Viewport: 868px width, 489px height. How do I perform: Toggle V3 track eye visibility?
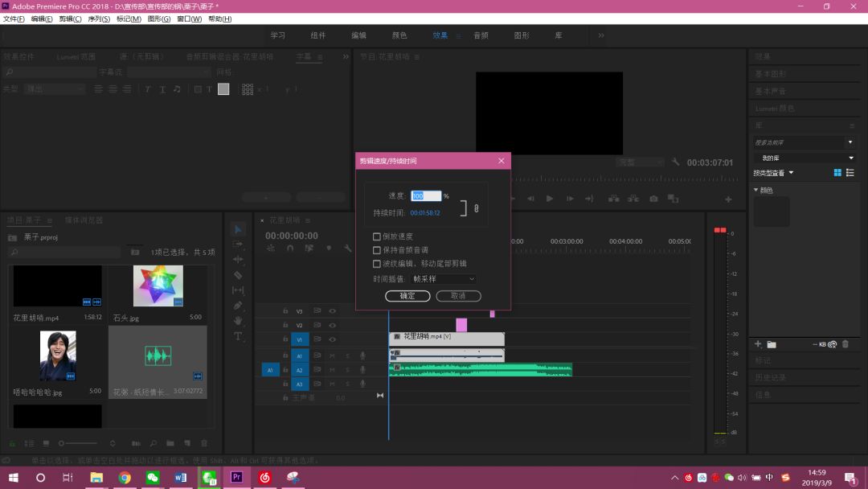[x=332, y=310]
